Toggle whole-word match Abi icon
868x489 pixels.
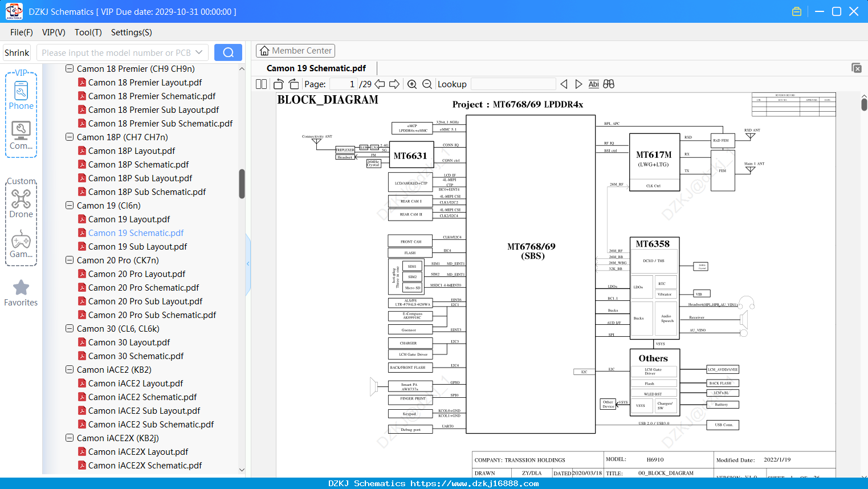pyautogui.click(x=593, y=84)
